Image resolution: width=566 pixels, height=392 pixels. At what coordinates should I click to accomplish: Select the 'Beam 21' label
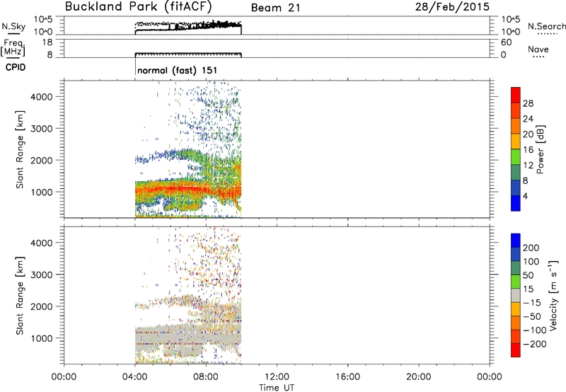tap(275, 8)
